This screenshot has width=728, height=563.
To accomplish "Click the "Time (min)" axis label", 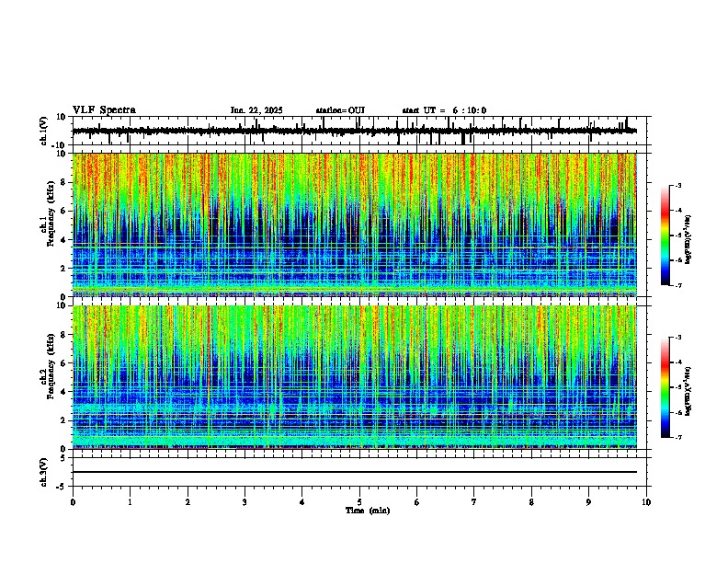I will (x=368, y=511).
